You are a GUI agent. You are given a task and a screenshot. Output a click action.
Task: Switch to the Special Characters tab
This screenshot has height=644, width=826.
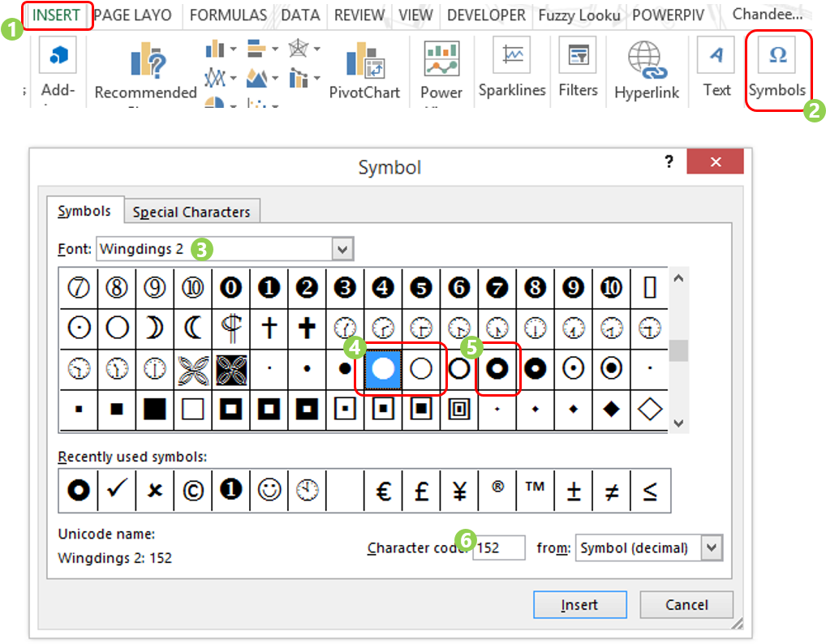coord(191,212)
